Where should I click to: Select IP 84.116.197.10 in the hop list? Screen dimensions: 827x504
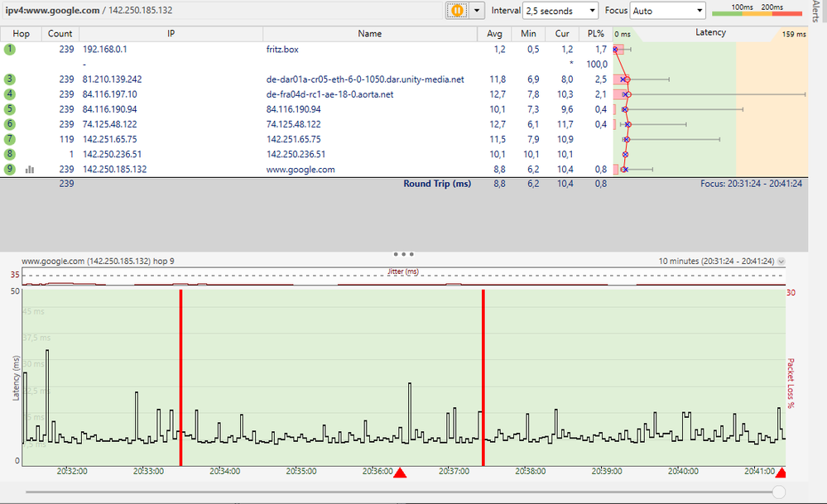(110, 94)
